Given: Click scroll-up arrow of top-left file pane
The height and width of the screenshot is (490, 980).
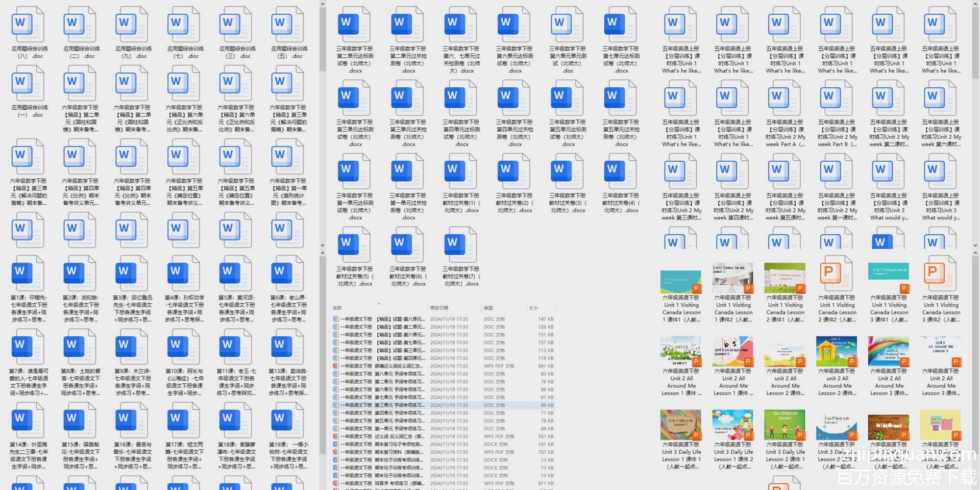Looking at the screenshot, I should (x=322, y=4).
